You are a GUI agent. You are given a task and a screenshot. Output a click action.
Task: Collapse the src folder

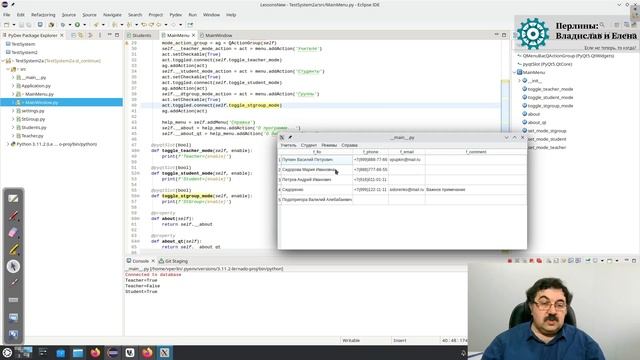[8, 69]
